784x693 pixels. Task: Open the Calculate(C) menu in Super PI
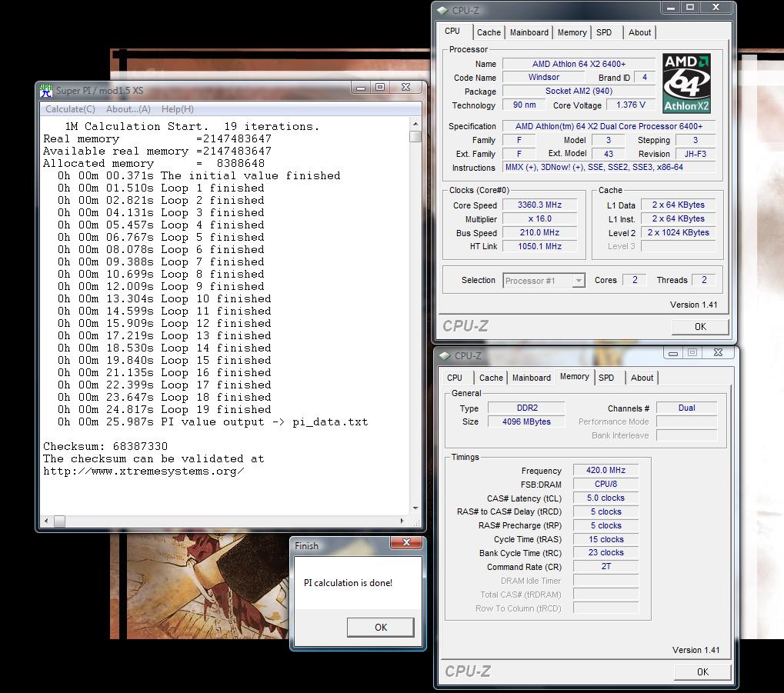click(x=70, y=109)
